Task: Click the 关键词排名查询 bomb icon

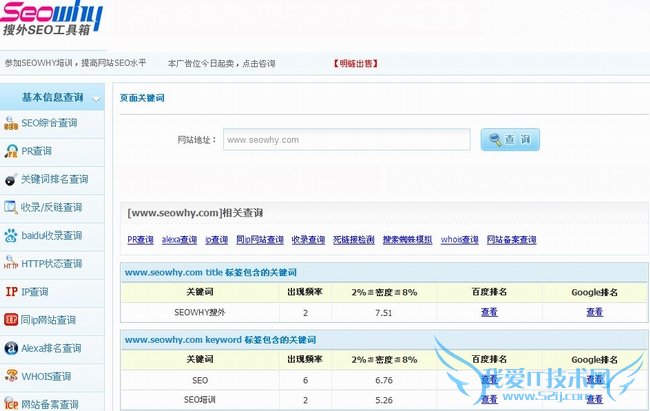Action: click(11, 180)
